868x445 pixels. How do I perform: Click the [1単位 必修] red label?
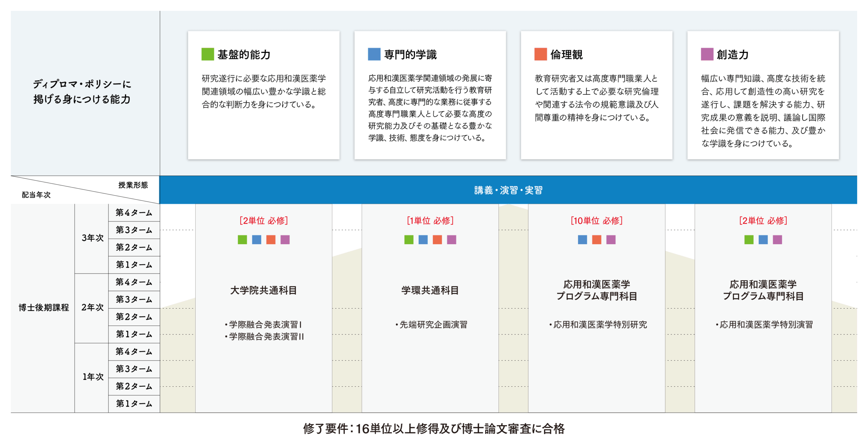(430, 221)
